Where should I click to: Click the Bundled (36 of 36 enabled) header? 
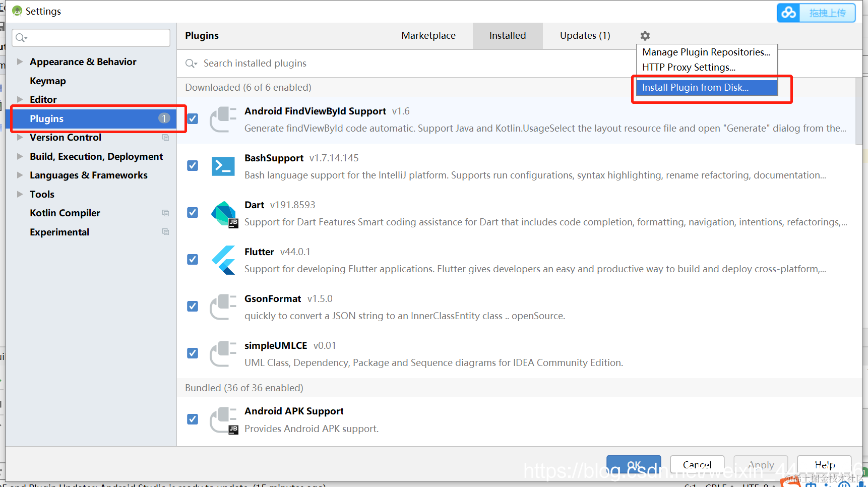coord(244,388)
